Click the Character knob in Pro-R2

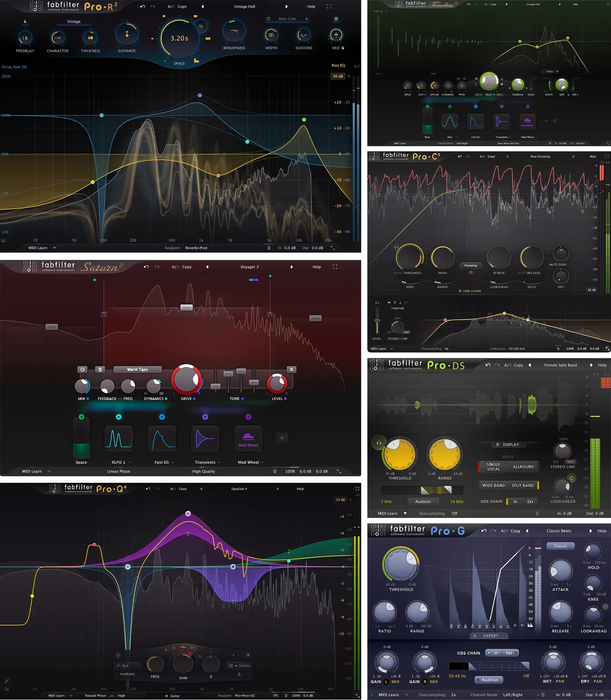click(x=58, y=38)
